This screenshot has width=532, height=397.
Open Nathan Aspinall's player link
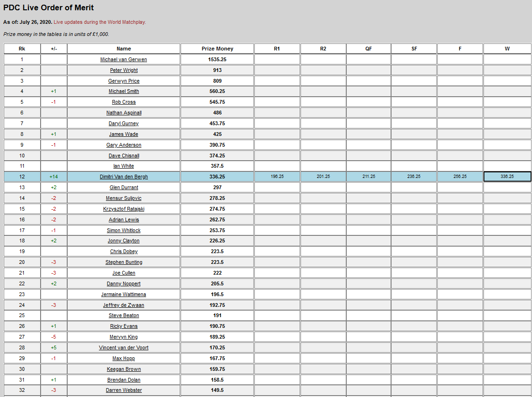point(124,113)
